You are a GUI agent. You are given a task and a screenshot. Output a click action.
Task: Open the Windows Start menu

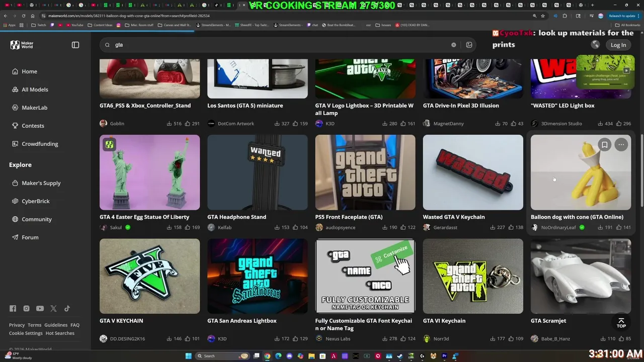click(x=188, y=356)
